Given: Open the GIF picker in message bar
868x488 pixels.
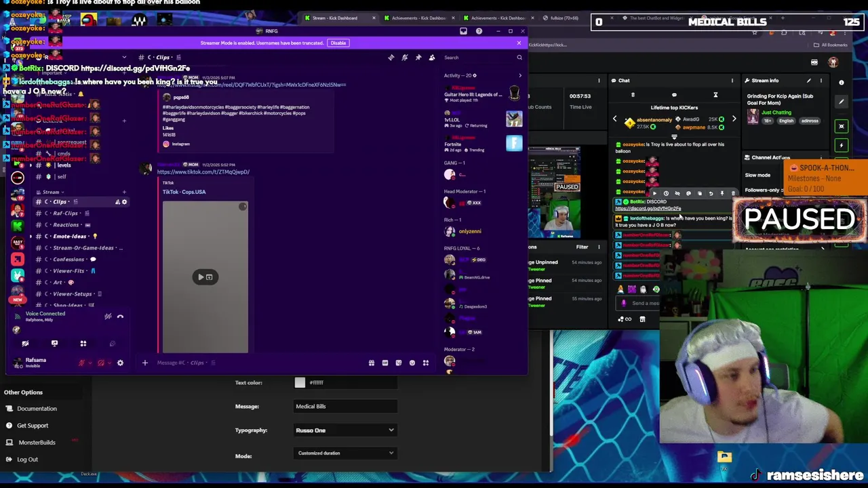Looking at the screenshot, I should (384, 363).
